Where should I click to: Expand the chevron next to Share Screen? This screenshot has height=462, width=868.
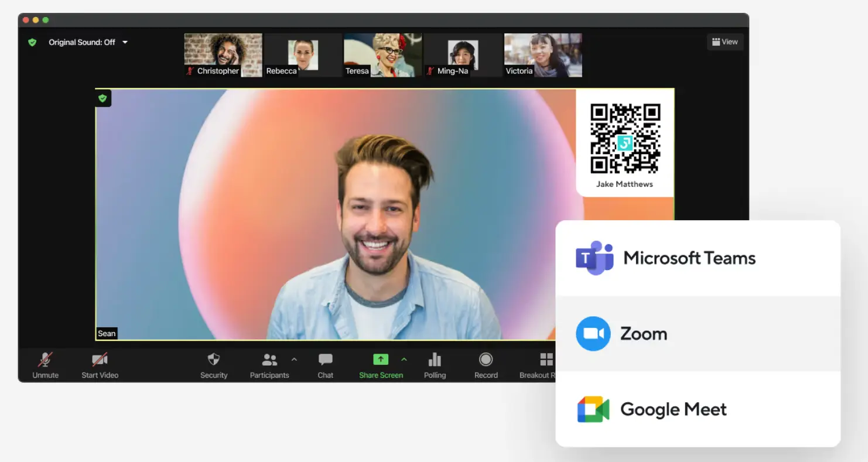[x=404, y=360]
